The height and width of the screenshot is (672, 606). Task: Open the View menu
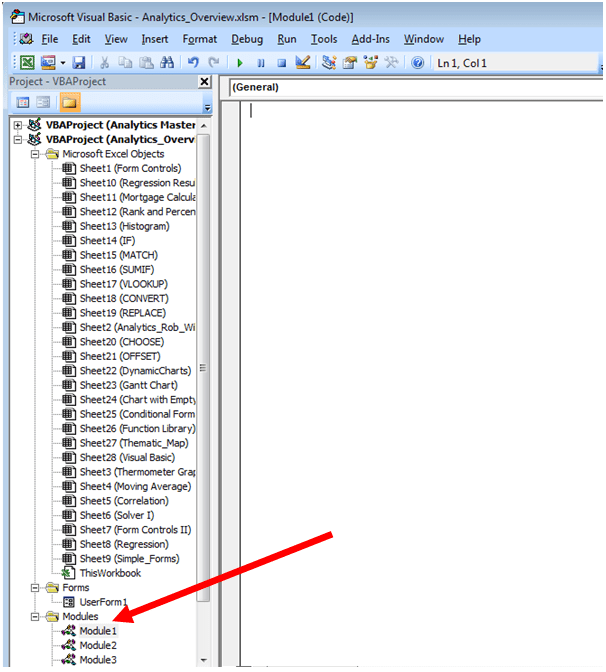116,39
